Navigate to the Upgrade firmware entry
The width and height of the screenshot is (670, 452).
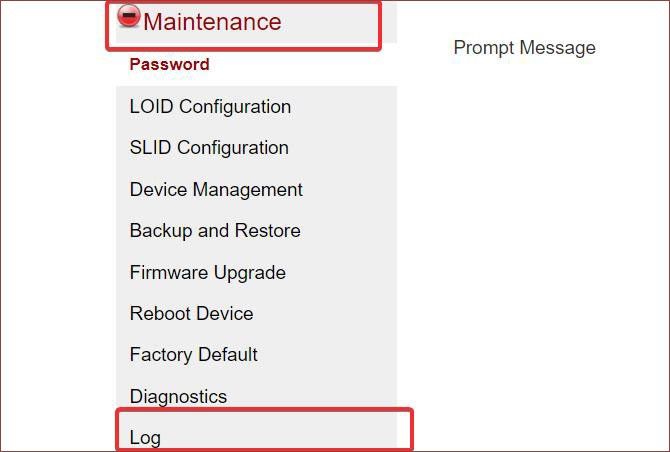(x=208, y=273)
